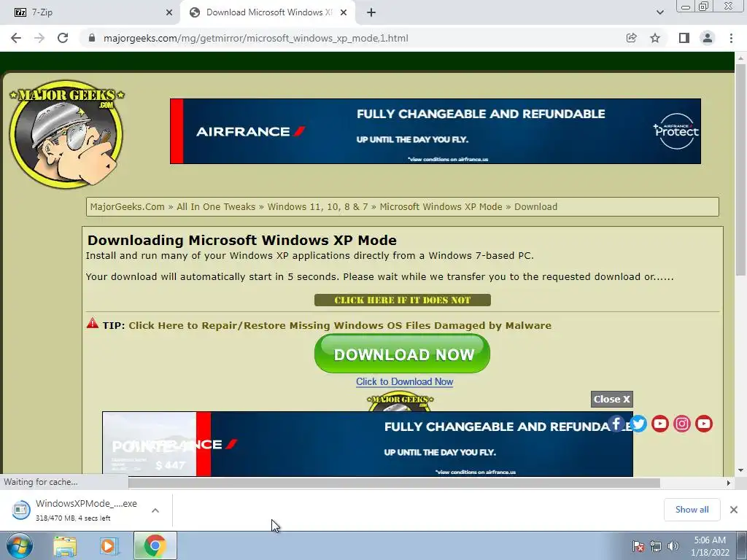Image resolution: width=747 pixels, height=560 pixels.
Task: View site security padlock information
Action: point(92,38)
